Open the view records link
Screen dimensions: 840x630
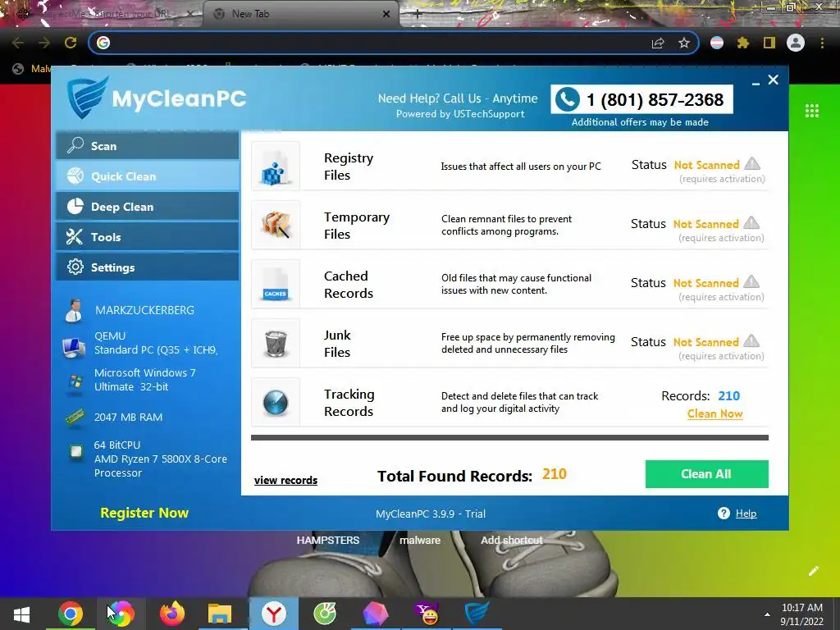285,480
